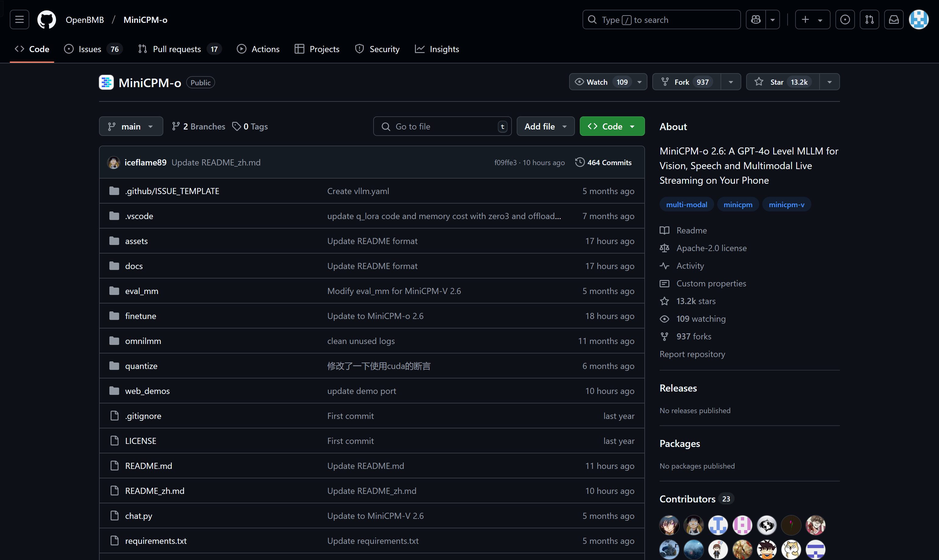Open commit message 'clean unused logs'
Image resolution: width=939 pixels, height=560 pixels.
361,341
